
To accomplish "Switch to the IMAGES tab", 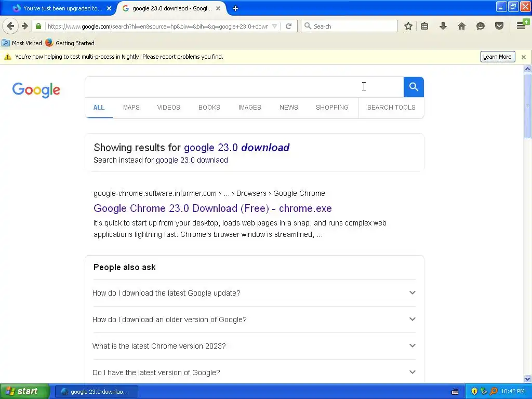I will coord(250,108).
